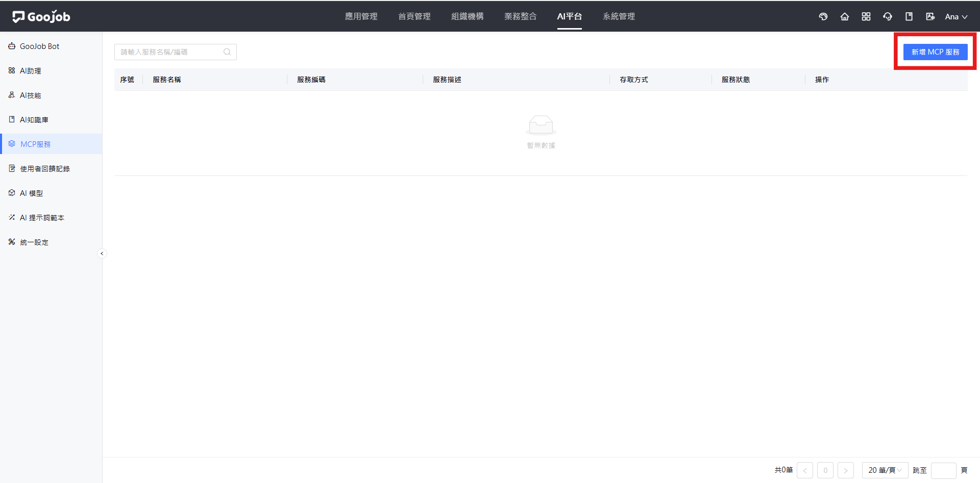Image resolution: width=980 pixels, height=483 pixels.
Task: Collapse the sidebar with arrow toggle
Action: click(x=102, y=253)
